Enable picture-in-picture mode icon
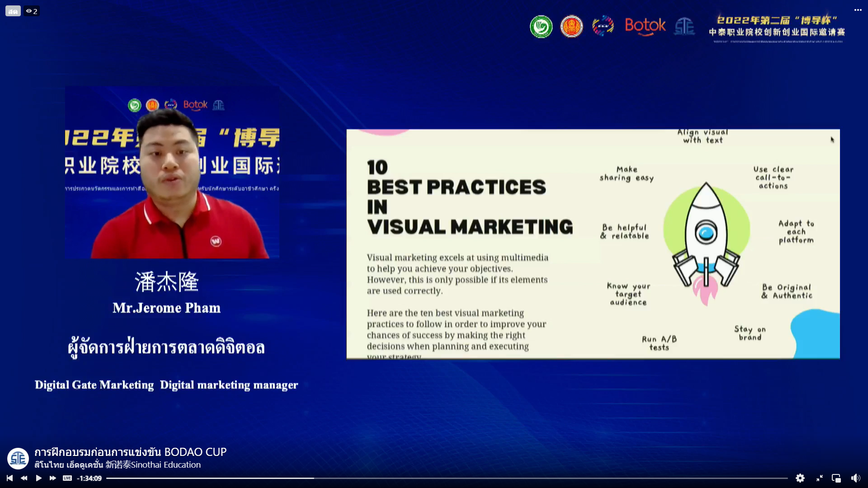Image resolution: width=868 pixels, height=488 pixels. tap(836, 478)
